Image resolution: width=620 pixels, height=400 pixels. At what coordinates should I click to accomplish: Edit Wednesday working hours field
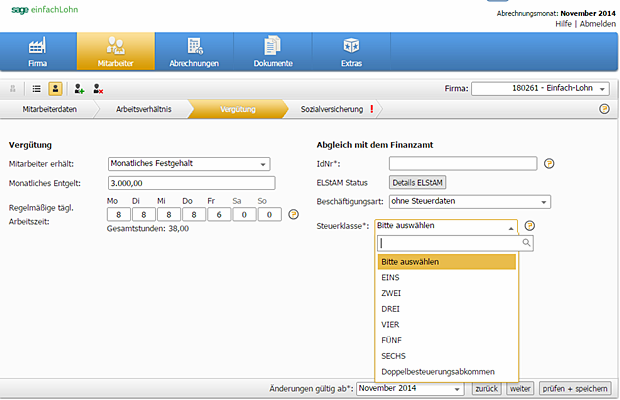(169, 215)
